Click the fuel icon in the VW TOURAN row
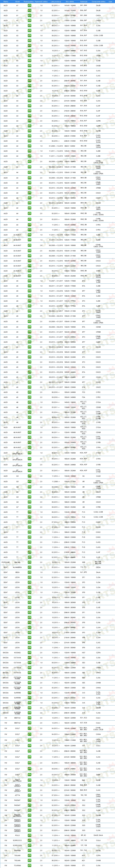Screen dimensions: 115x868 pyautogui.click(x=30, y=865)
